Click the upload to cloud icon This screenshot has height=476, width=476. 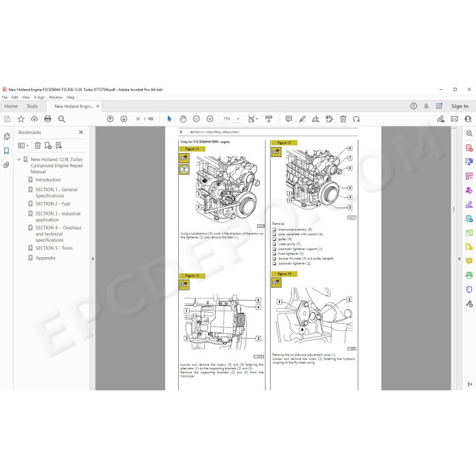tap(34, 119)
